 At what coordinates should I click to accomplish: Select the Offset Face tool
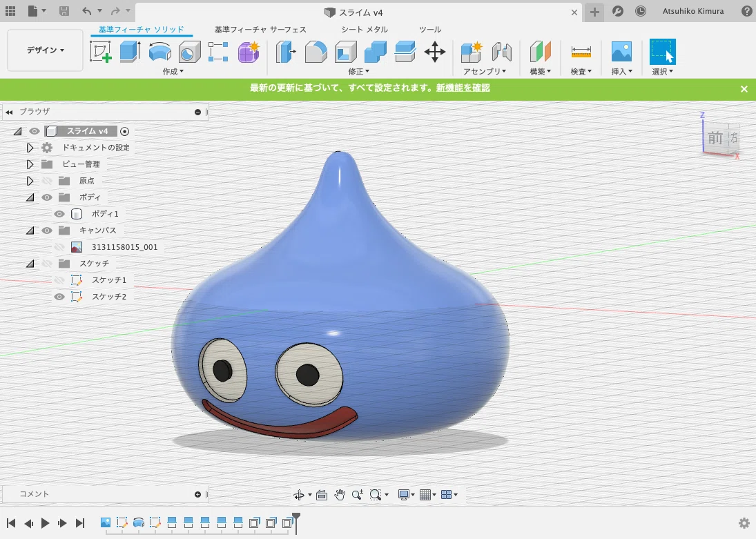[x=405, y=52]
